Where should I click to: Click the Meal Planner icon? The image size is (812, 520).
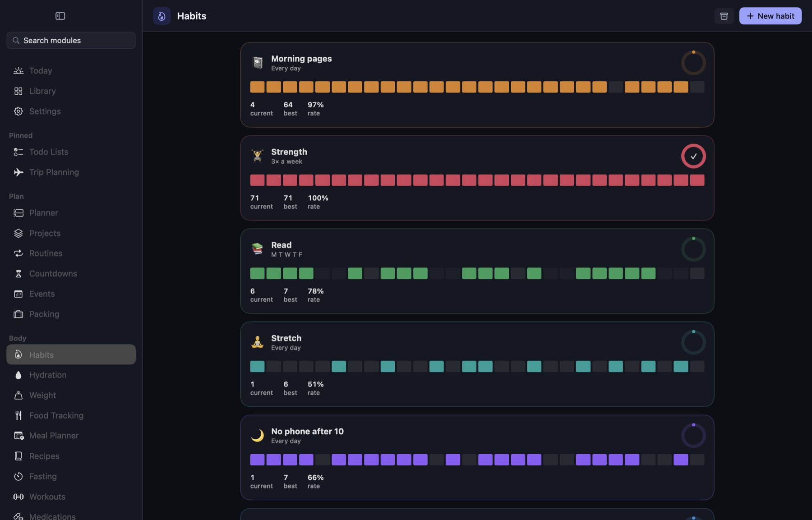[x=18, y=436]
